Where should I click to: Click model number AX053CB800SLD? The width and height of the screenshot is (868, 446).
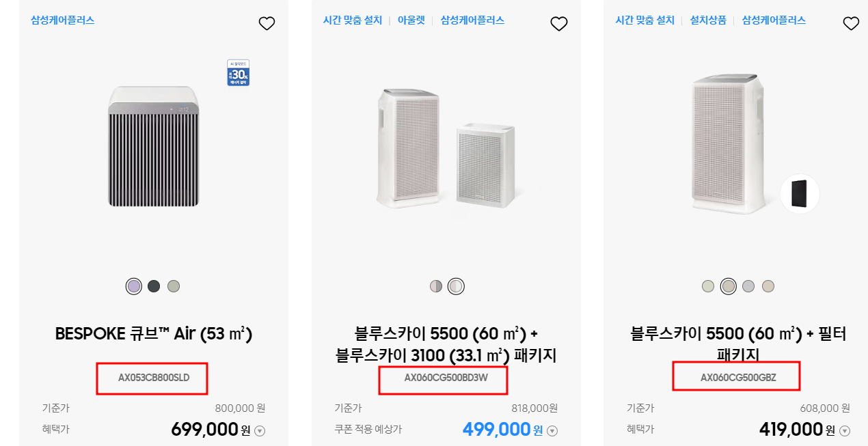point(152,378)
